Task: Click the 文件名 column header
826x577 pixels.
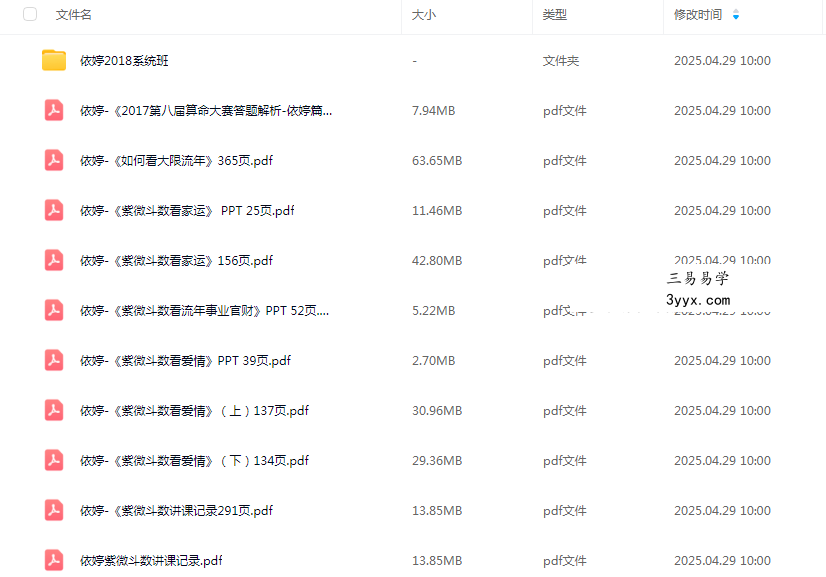Action: click(74, 15)
